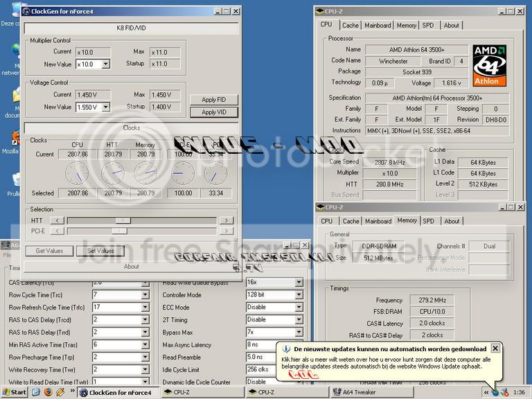Open the Start menu
The height and width of the screenshot is (399, 532).
coord(14,392)
